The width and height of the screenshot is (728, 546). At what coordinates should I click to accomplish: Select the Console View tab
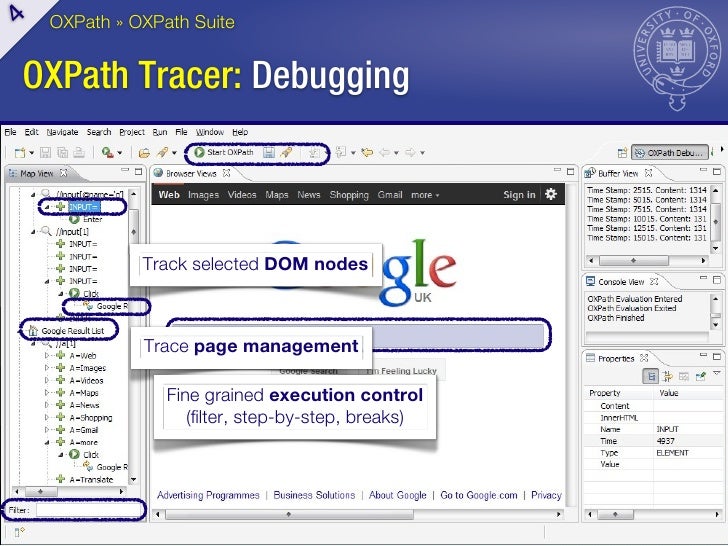(x=621, y=282)
